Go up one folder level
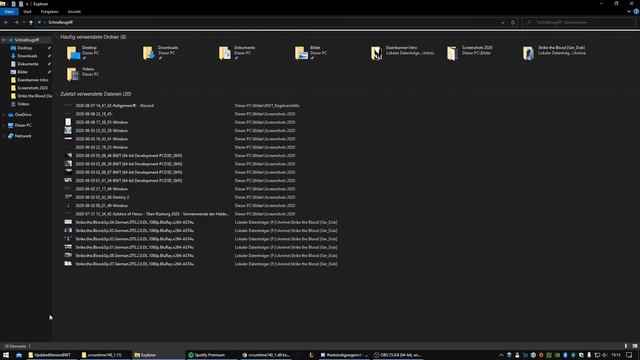 pos(31,22)
